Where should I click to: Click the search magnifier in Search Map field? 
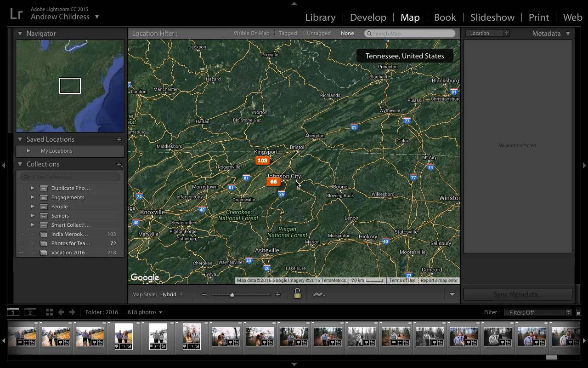tap(369, 34)
